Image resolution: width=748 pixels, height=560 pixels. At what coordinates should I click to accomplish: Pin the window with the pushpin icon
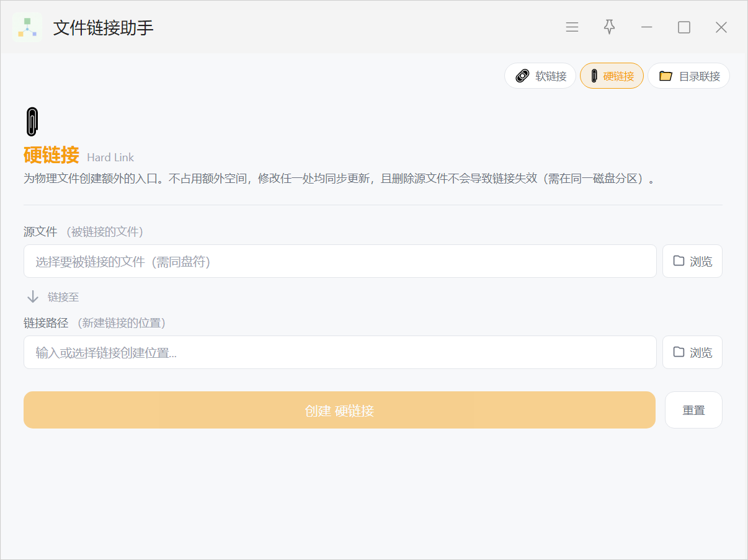pos(609,27)
